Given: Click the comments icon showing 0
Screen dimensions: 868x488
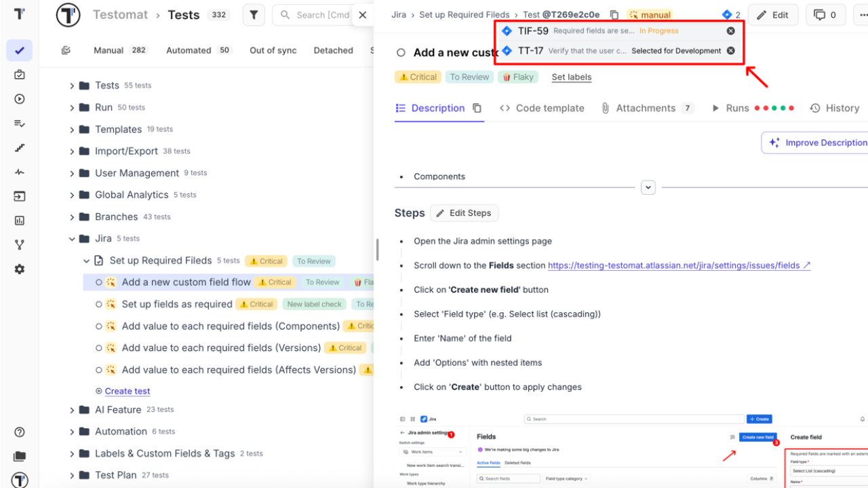Looking at the screenshot, I should (x=825, y=14).
